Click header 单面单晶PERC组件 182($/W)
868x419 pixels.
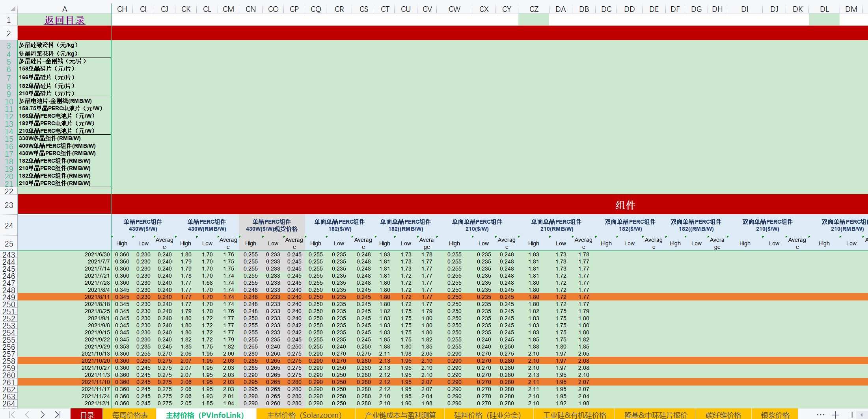[x=340, y=225]
